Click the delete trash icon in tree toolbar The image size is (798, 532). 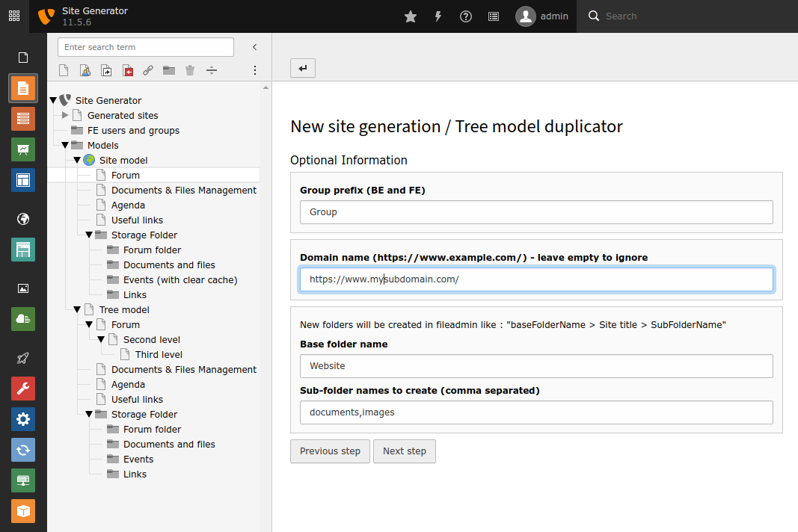[190, 70]
